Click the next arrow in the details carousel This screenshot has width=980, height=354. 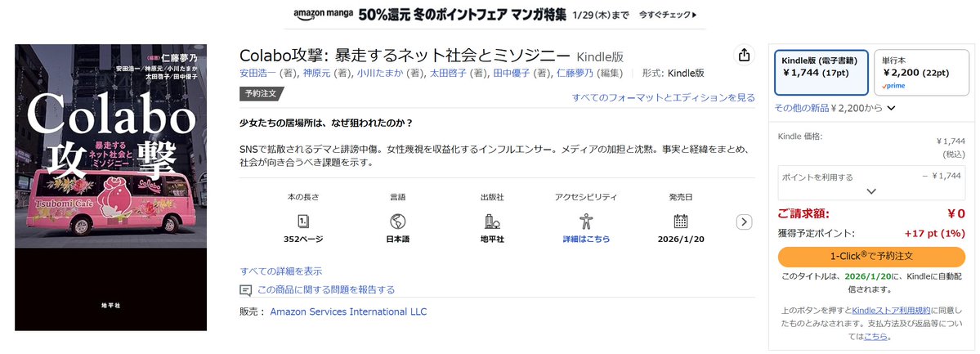click(744, 222)
